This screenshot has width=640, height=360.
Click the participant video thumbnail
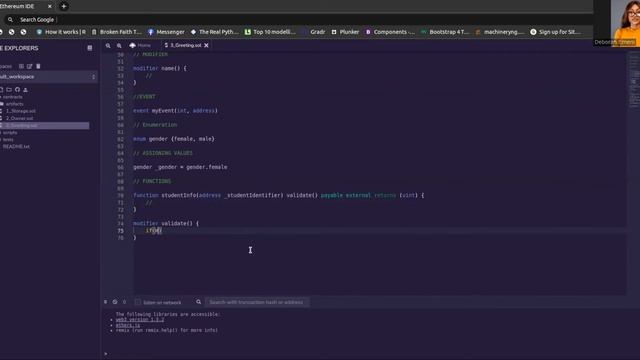pyautogui.click(x=625, y=23)
